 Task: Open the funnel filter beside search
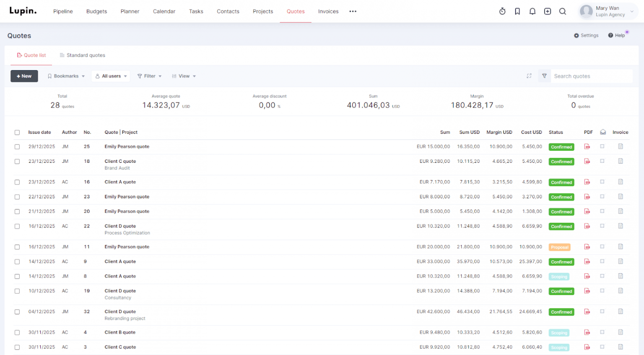(544, 76)
